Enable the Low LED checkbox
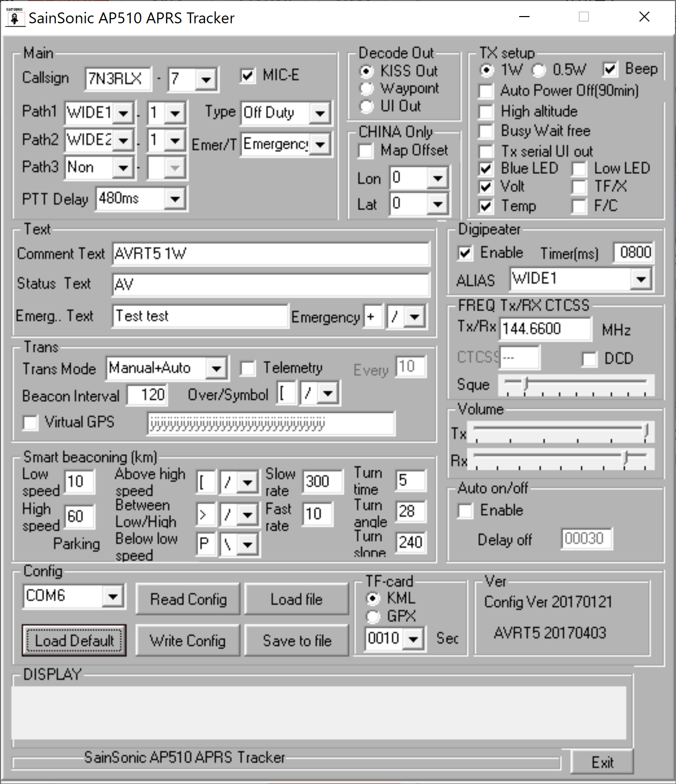This screenshot has width=676, height=784. (x=579, y=168)
